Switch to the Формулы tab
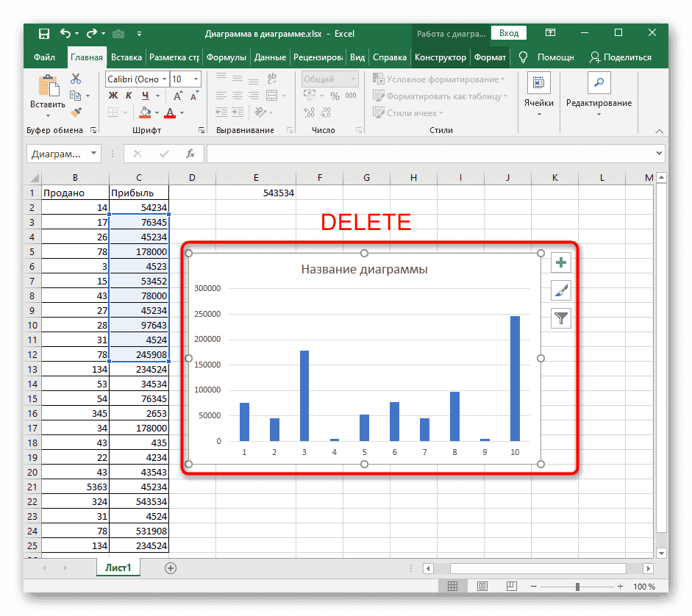This screenshot has height=616, width=692. [226, 57]
